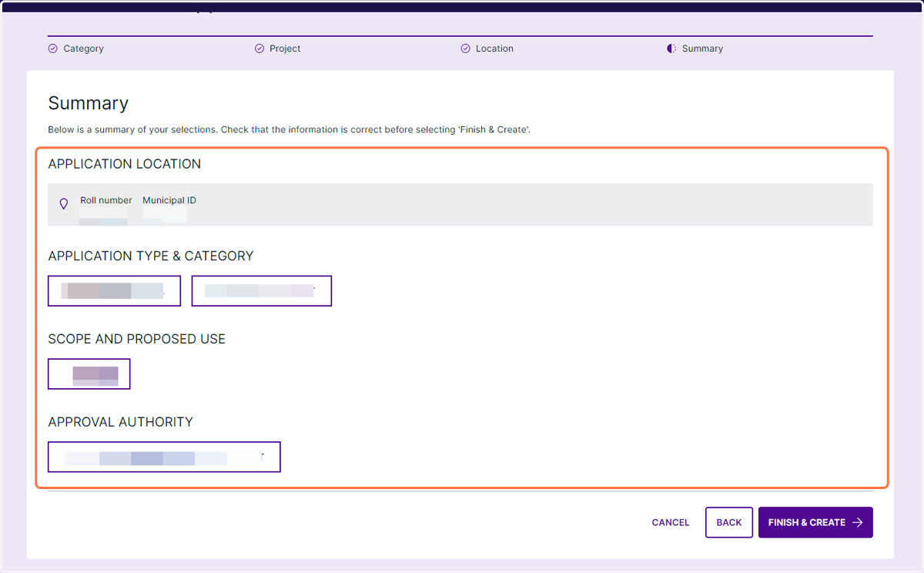Click the Application Type & Category heading
This screenshot has width=924, height=573.
[x=151, y=256]
